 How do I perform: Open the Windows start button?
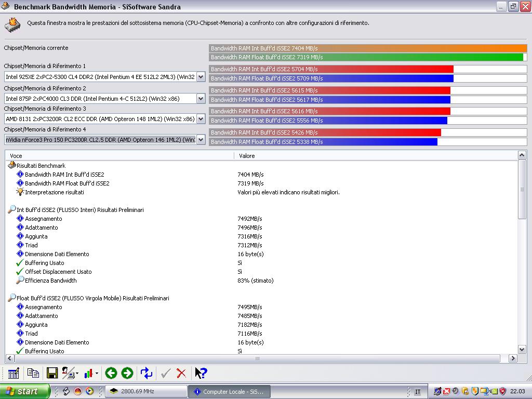click(25, 391)
